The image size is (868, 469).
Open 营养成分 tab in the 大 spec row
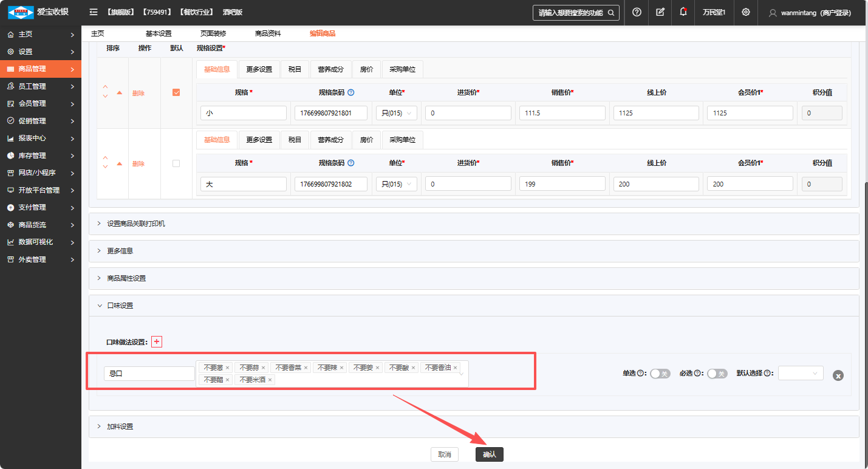click(x=331, y=140)
